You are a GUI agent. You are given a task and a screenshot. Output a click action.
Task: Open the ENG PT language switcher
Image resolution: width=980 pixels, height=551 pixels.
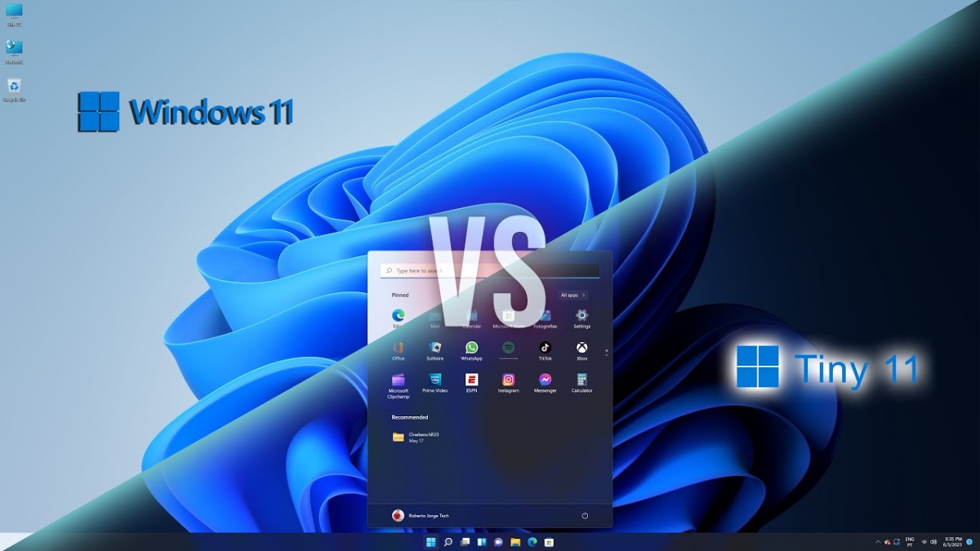[909, 542]
